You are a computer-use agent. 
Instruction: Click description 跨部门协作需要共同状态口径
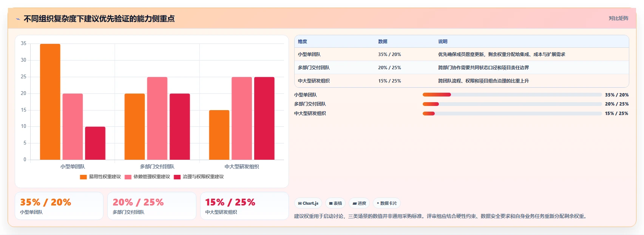[483, 68]
